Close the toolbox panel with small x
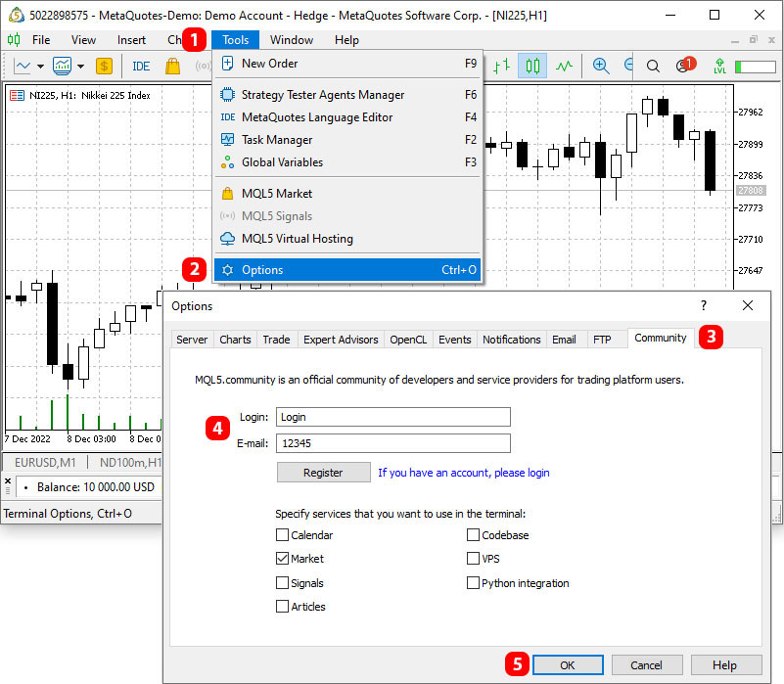 click(8, 481)
